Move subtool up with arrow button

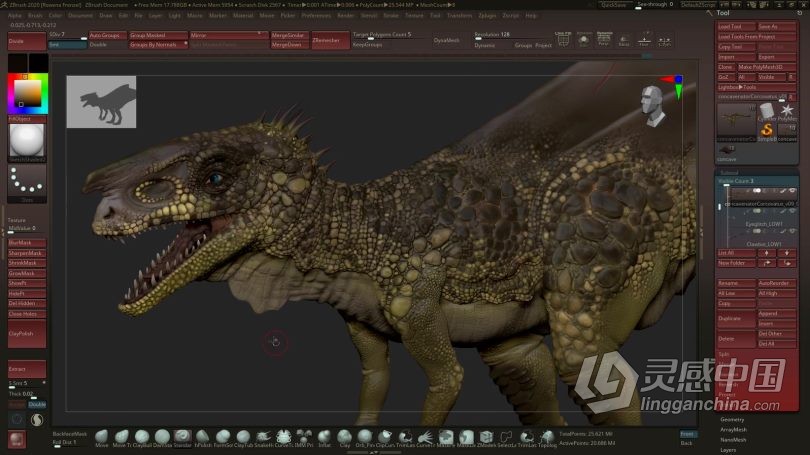point(767,253)
